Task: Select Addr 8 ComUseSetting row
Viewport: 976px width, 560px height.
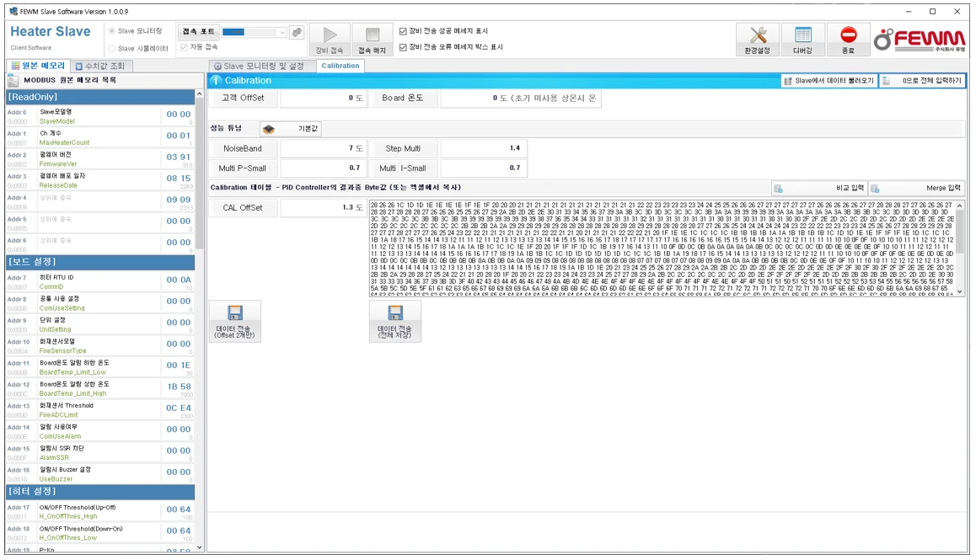Action: (100, 304)
